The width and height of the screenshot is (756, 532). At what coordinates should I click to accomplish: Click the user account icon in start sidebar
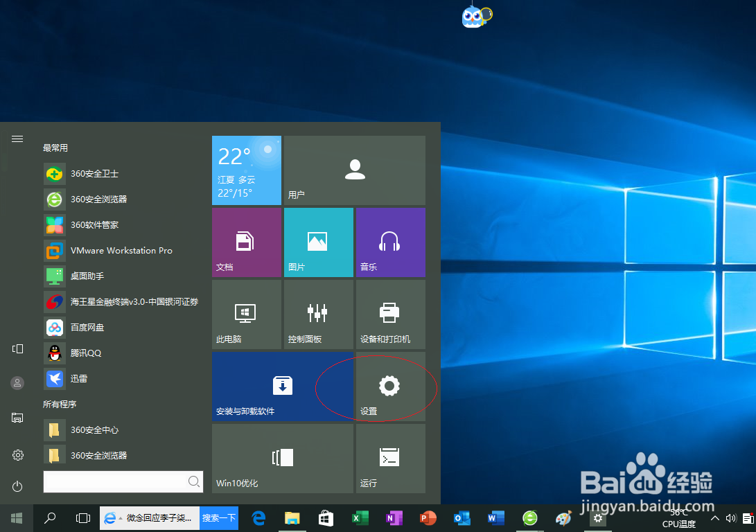17,382
